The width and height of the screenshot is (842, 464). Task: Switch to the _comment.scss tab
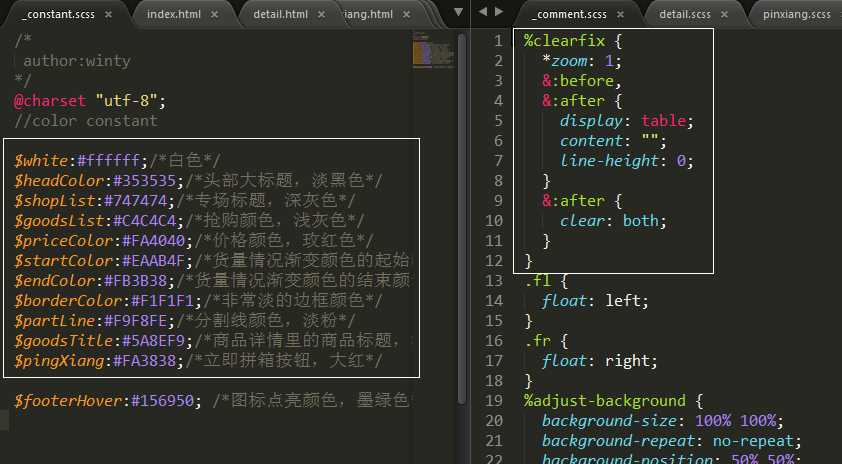(x=571, y=14)
